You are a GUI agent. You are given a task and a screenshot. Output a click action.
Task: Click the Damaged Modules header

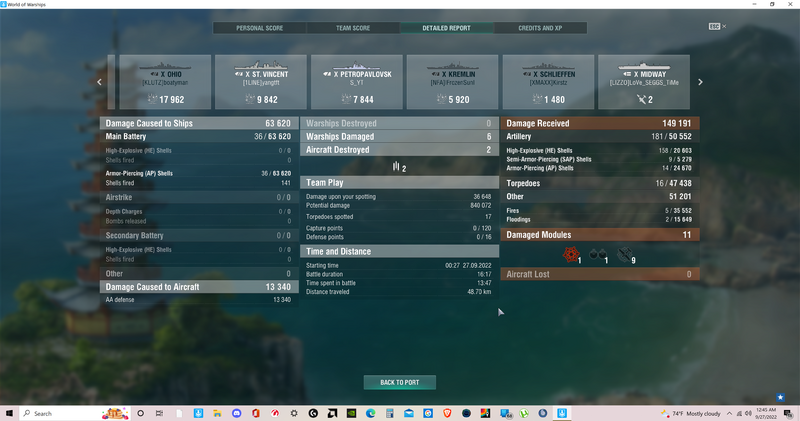pyautogui.click(x=600, y=235)
